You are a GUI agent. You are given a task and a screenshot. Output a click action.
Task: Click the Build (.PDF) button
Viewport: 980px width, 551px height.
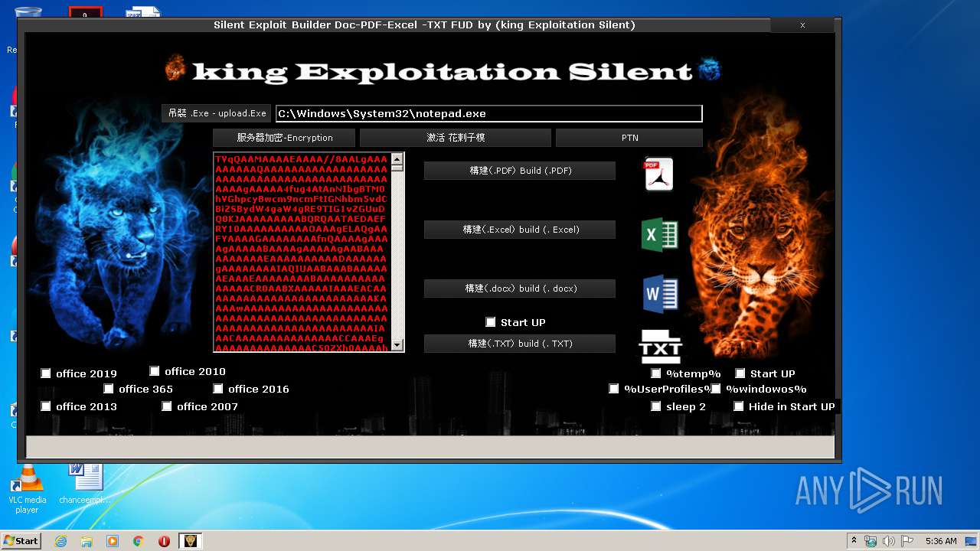520,171
